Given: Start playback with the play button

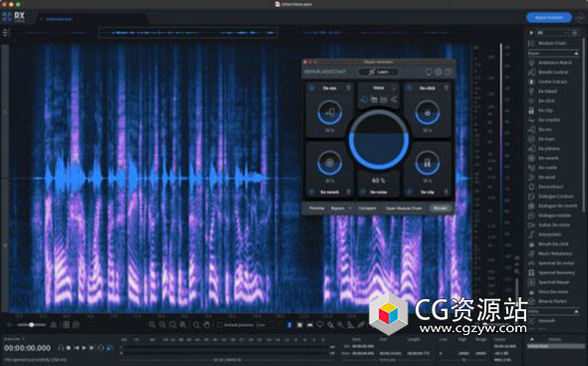Looking at the screenshot, I should click(85, 348).
